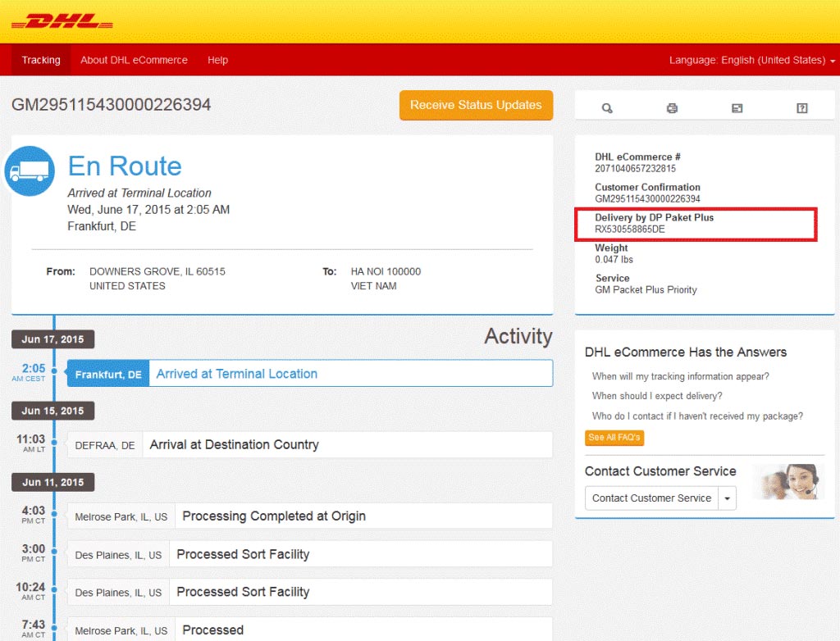The height and width of the screenshot is (641, 840).
Task: Expand the Language: English (United States) dropdown
Action: tap(751, 60)
